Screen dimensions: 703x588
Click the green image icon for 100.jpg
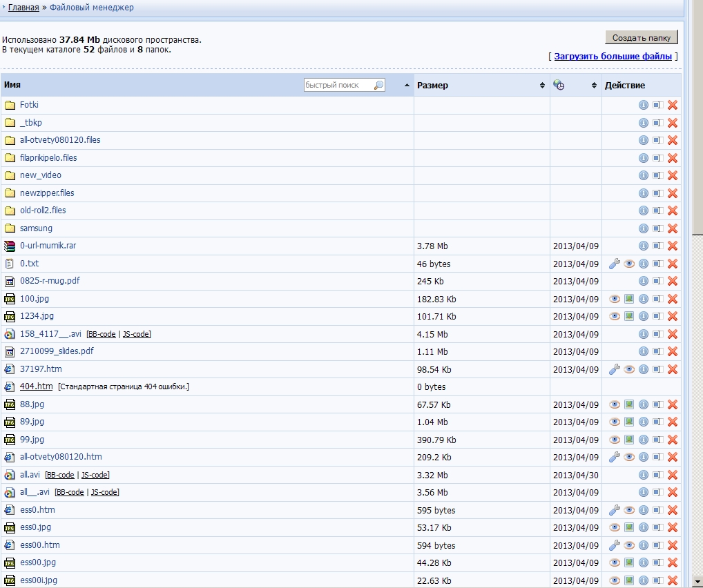[x=629, y=299]
